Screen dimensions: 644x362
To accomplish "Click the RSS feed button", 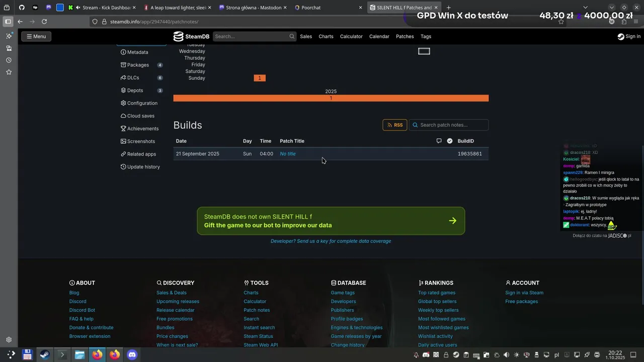I will coord(395,125).
